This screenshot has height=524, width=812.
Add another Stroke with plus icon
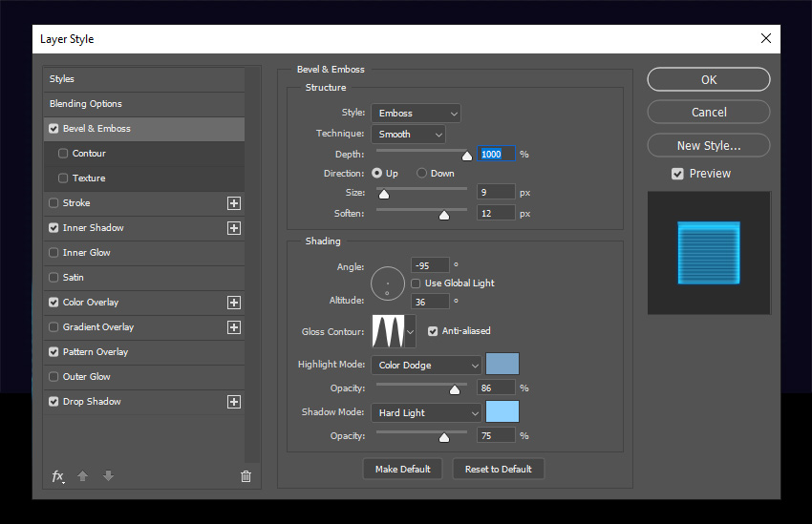pyautogui.click(x=234, y=203)
